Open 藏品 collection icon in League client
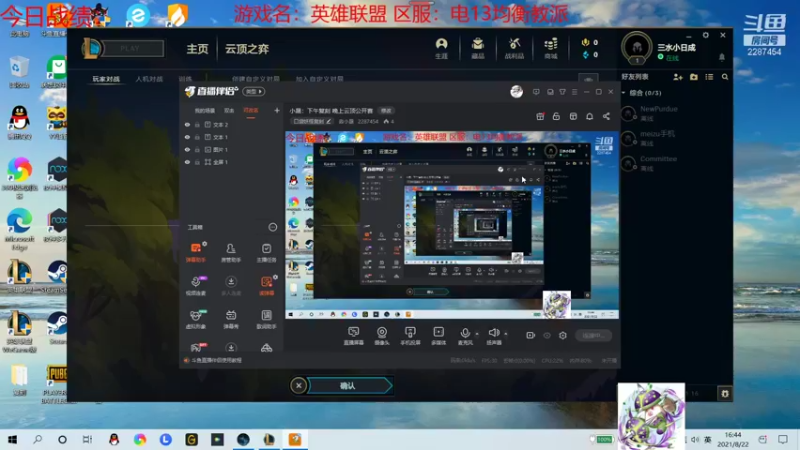This screenshot has height=450, width=800. [x=478, y=48]
